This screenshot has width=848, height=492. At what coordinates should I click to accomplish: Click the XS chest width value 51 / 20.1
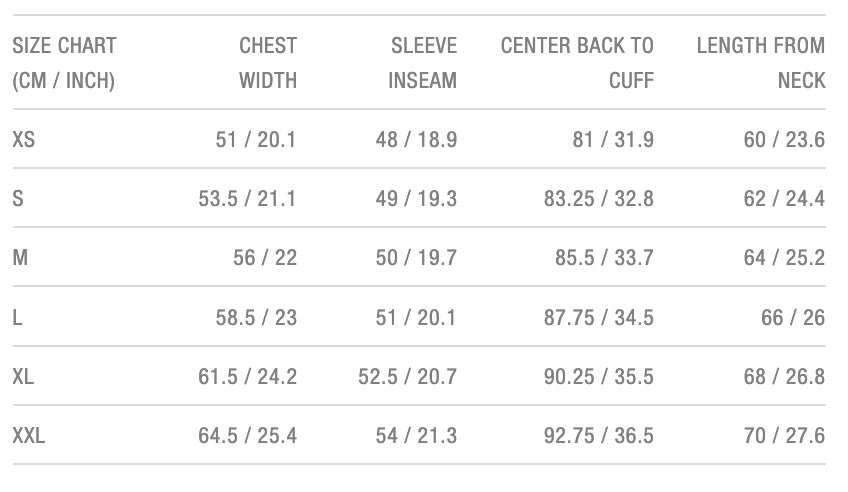coord(256,140)
